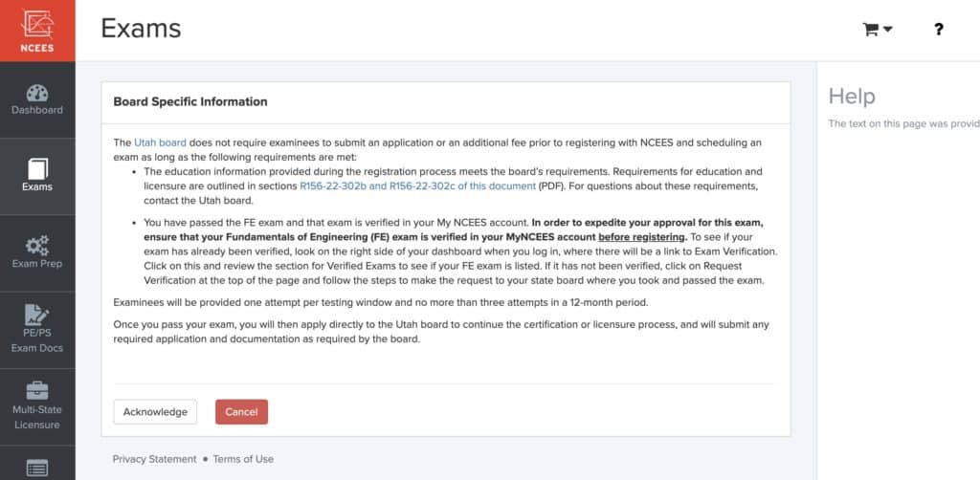Open the Privacy Statement link
The image size is (980, 480).
pos(154,459)
